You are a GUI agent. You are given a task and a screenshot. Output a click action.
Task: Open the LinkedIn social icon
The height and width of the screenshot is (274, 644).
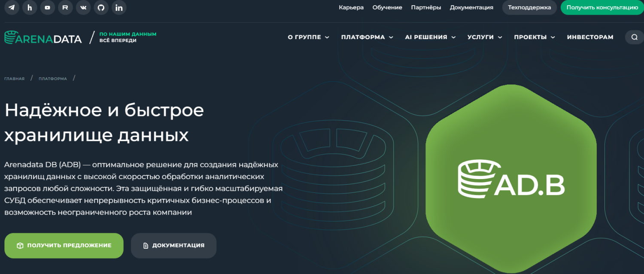(x=119, y=8)
